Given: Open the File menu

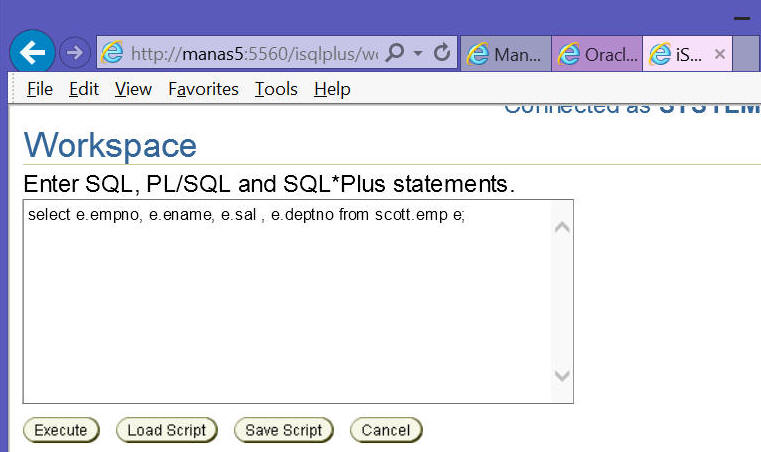Looking at the screenshot, I should pyautogui.click(x=40, y=89).
